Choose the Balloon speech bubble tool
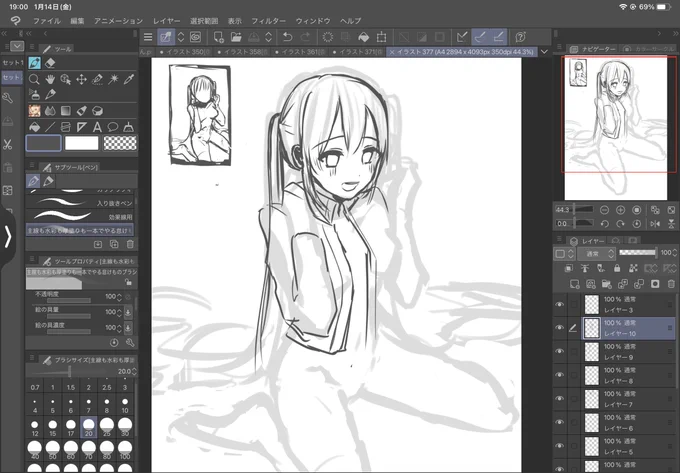 click(113, 127)
